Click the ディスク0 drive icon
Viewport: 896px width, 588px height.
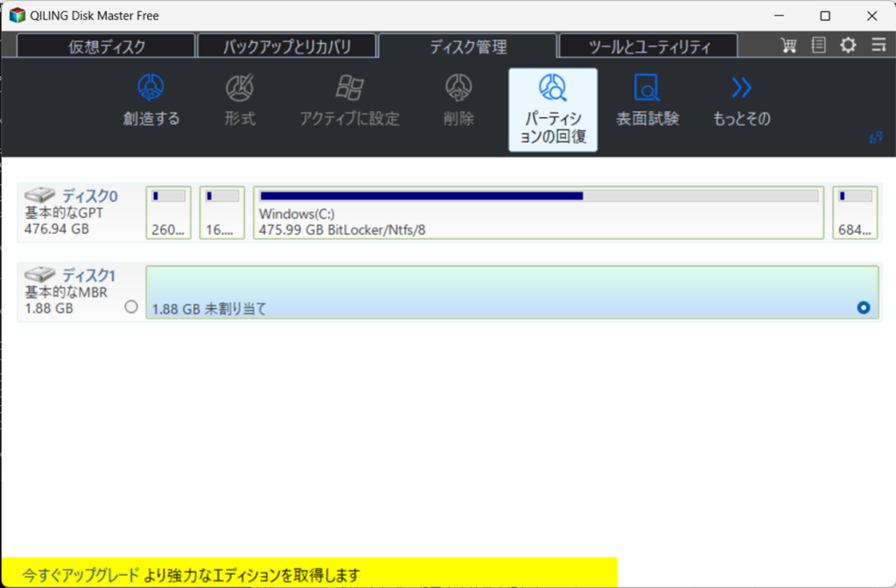pos(40,194)
